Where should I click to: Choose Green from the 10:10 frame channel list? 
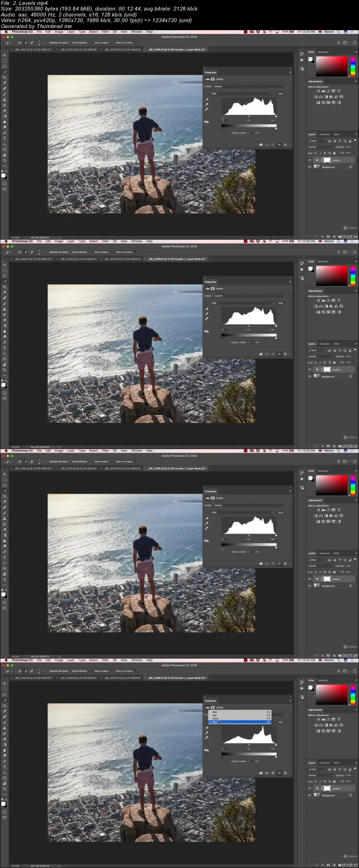click(240, 719)
